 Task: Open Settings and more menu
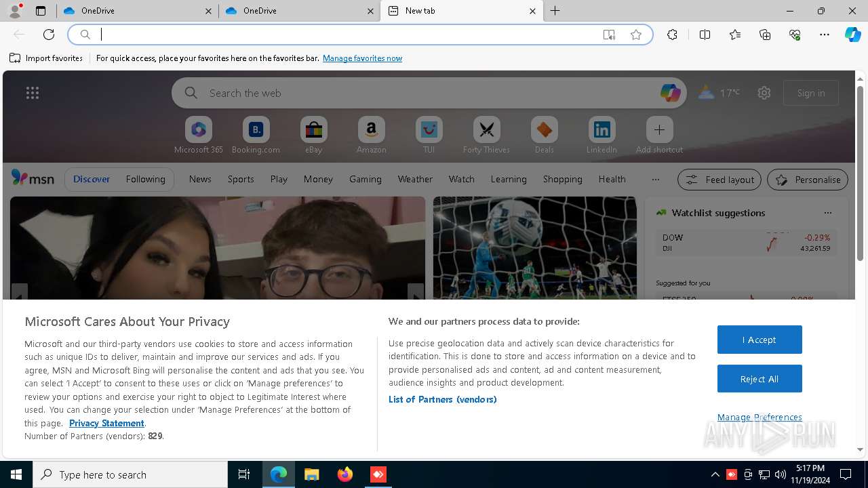(x=825, y=35)
